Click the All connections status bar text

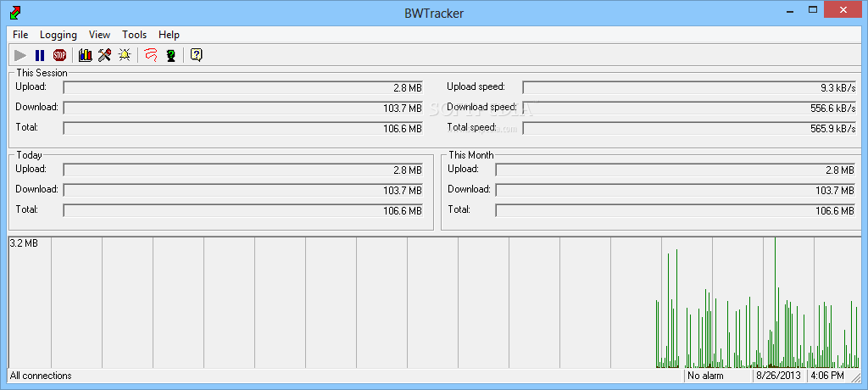(x=41, y=376)
